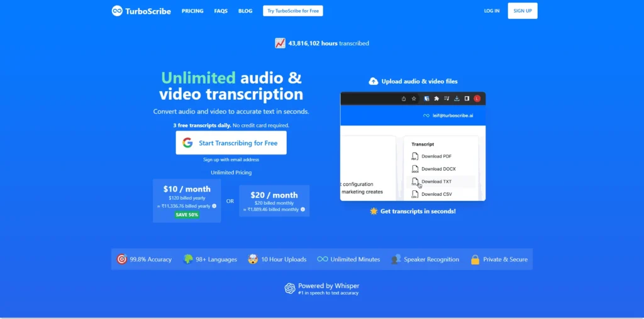Click info icon next to ₹1,889.46 billed monthly
Viewport: 644px width, 319px height.
pos(303,209)
